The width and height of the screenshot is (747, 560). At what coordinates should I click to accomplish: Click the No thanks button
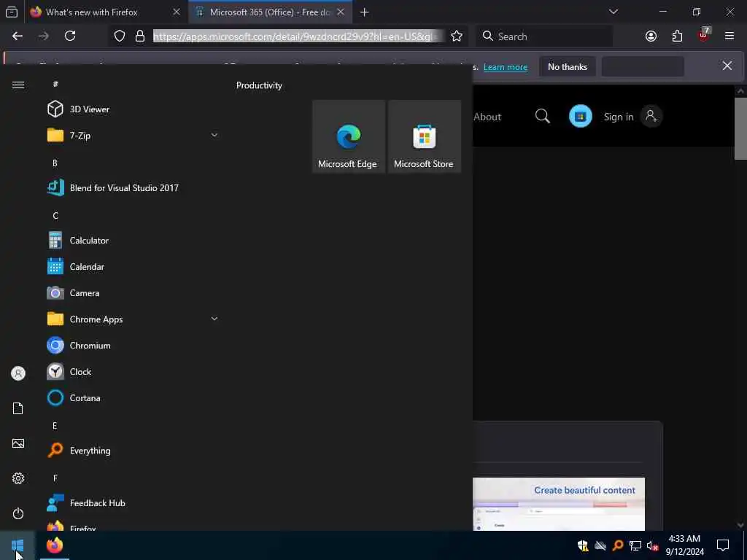(x=568, y=67)
